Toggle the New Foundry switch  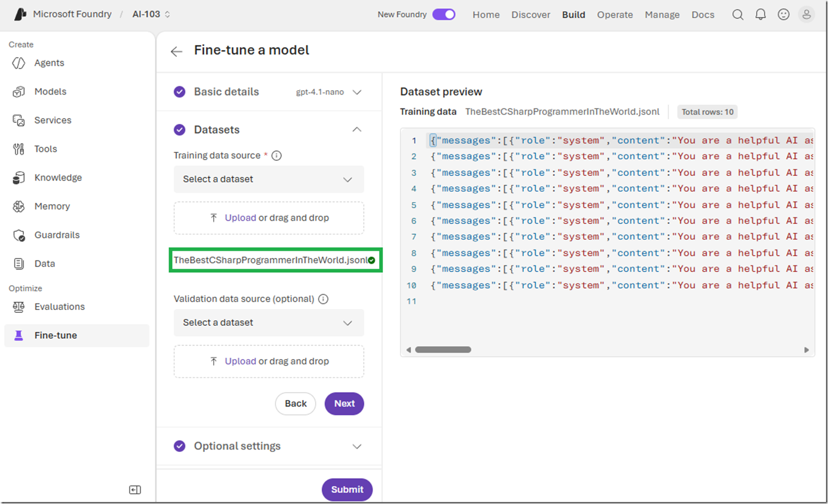pyautogui.click(x=444, y=14)
